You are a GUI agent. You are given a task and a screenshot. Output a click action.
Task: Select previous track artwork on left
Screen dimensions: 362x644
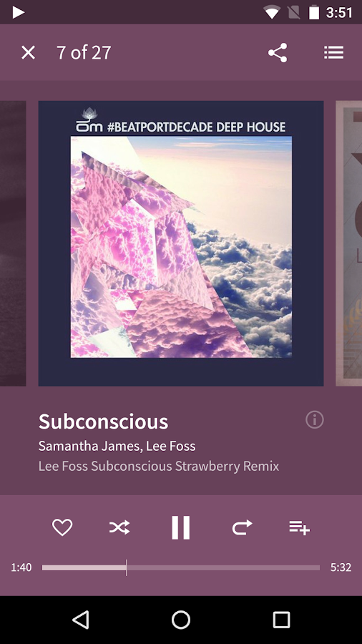click(x=13, y=243)
